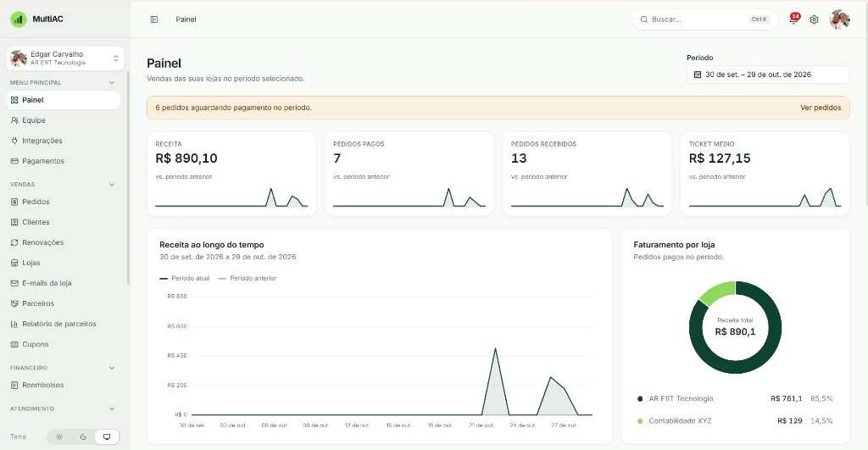Click Receita ao longo do tempo heading
868x450 pixels.
point(211,245)
